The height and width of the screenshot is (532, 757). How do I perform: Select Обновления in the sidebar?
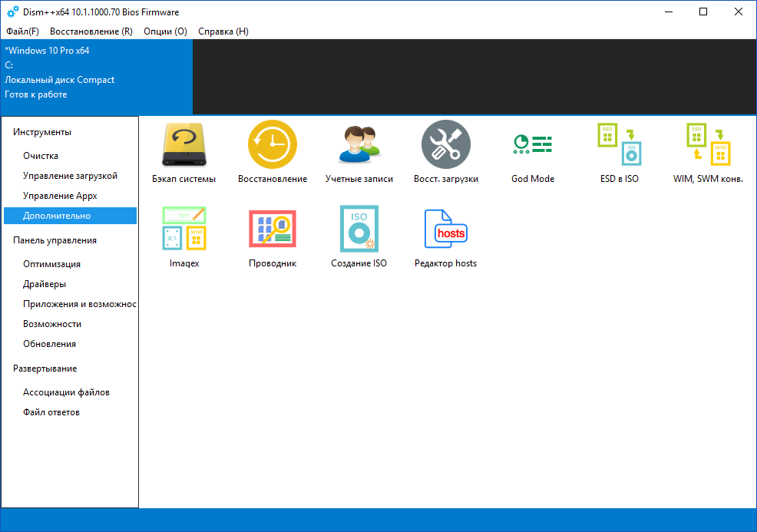[70, 344]
